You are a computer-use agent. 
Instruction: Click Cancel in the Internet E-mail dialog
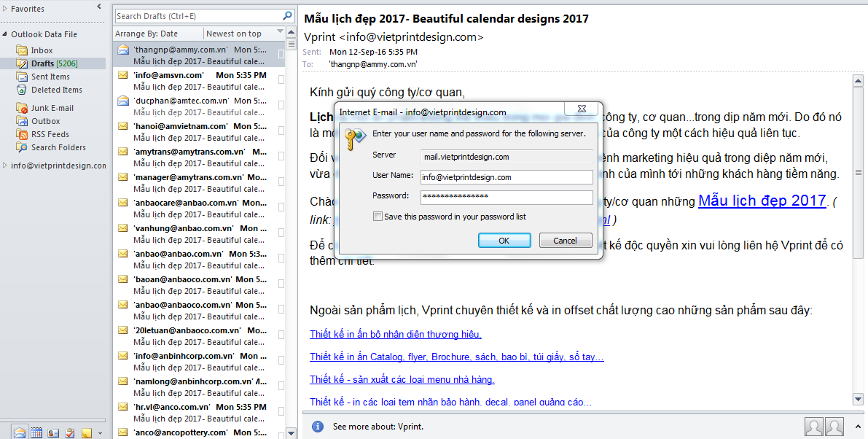pos(566,241)
